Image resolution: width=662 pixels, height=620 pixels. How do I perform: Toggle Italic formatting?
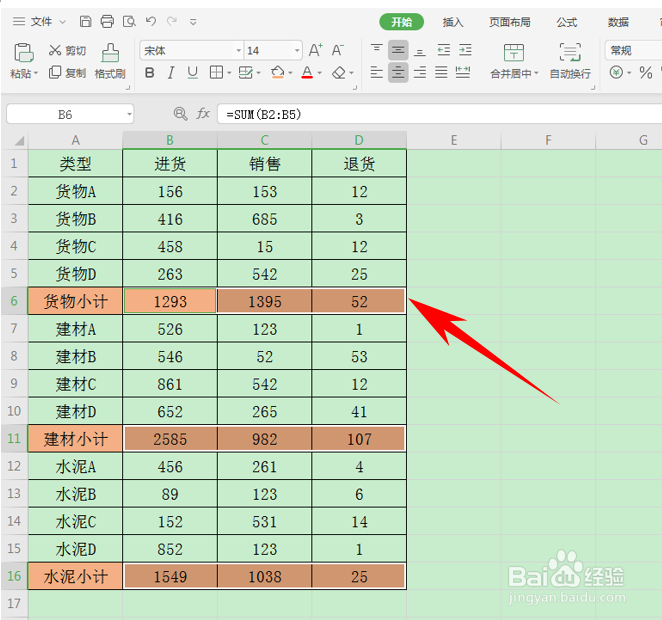[x=171, y=73]
